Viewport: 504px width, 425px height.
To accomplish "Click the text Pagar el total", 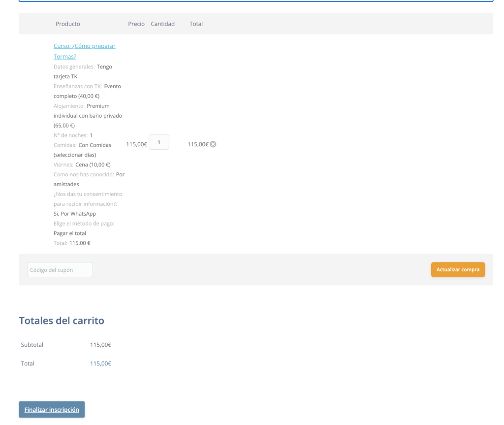I will coord(70,233).
